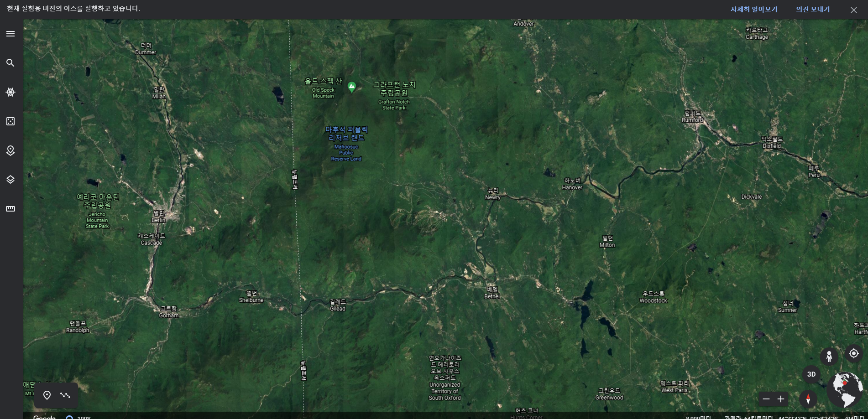Click the Berlin town label
Screen dimensions: 868x419
pyautogui.click(x=159, y=217)
